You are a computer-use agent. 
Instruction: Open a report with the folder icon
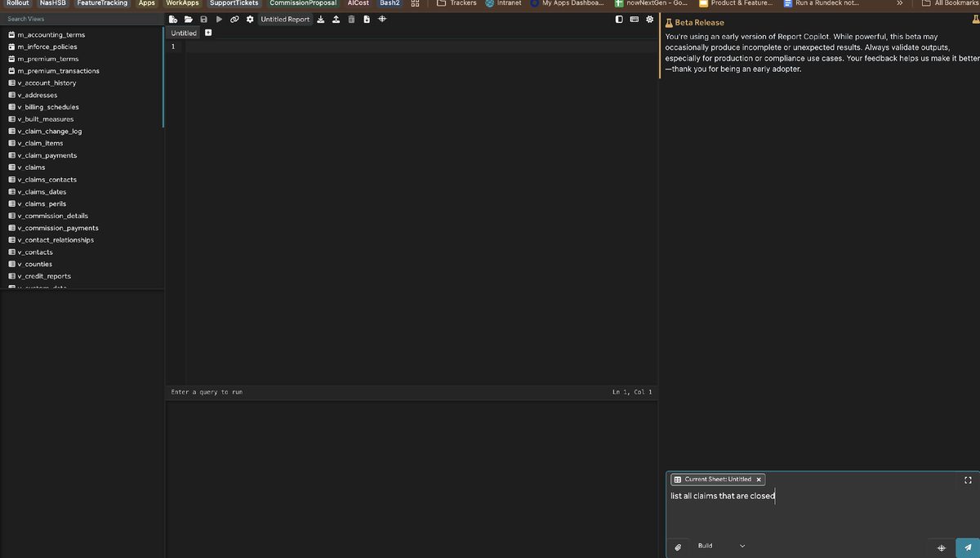click(x=188, y=19)
